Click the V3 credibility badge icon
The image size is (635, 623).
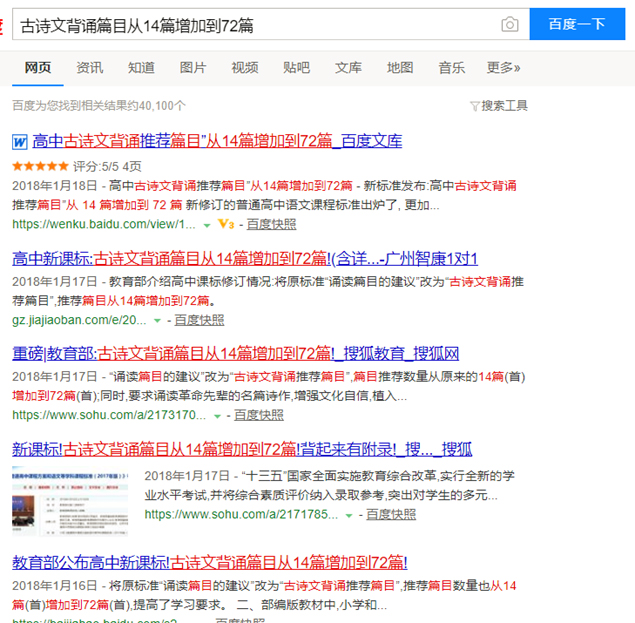click(226, 224)
